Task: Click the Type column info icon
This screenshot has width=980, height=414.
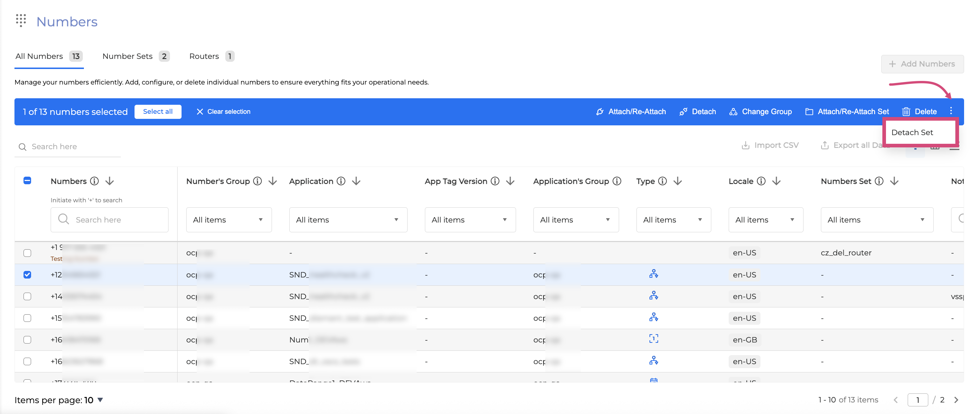Action: (662, 181)
